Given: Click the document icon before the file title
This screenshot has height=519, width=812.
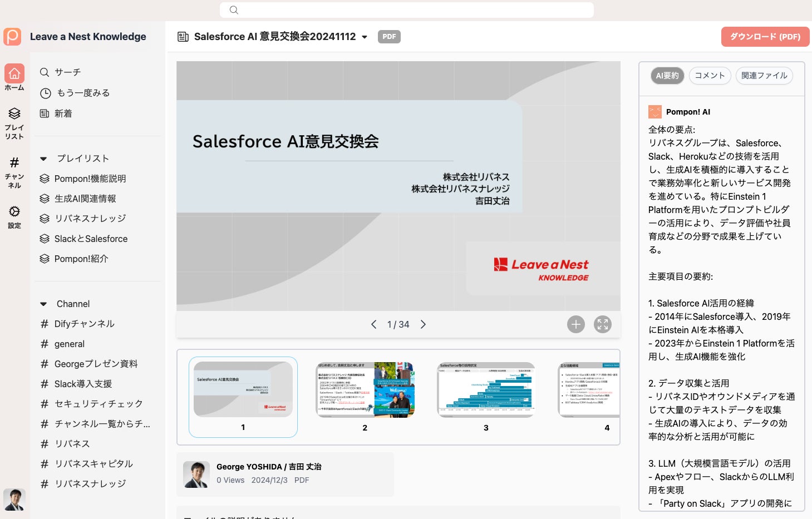Looking at the screenshot, I should coord(183,37).
